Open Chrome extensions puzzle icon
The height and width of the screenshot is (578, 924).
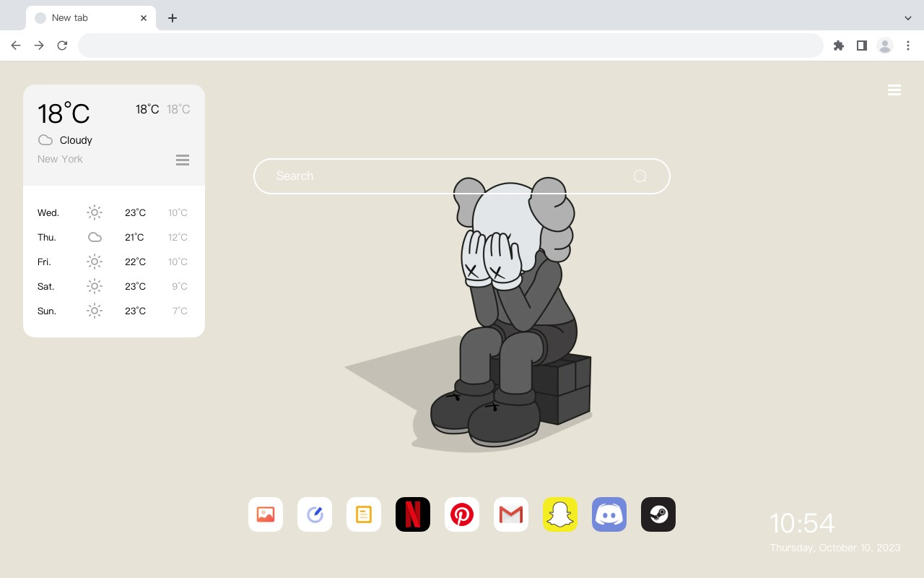838,46
